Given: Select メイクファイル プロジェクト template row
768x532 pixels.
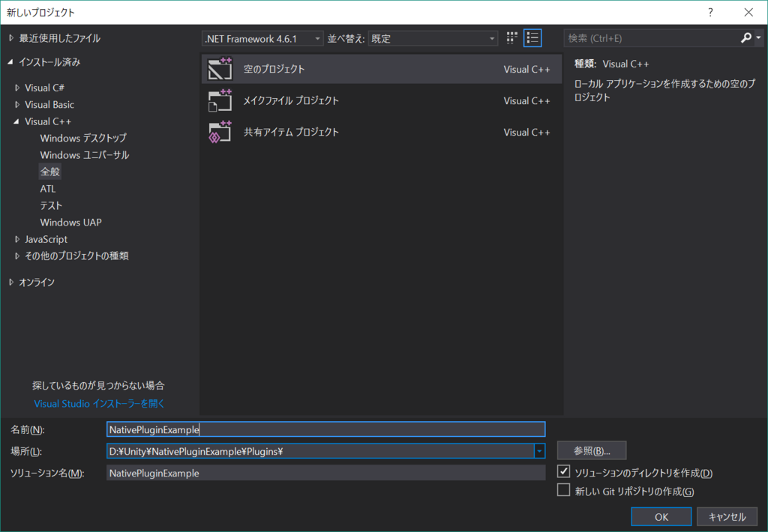Looking at the screenshot, I should [382, 100].
